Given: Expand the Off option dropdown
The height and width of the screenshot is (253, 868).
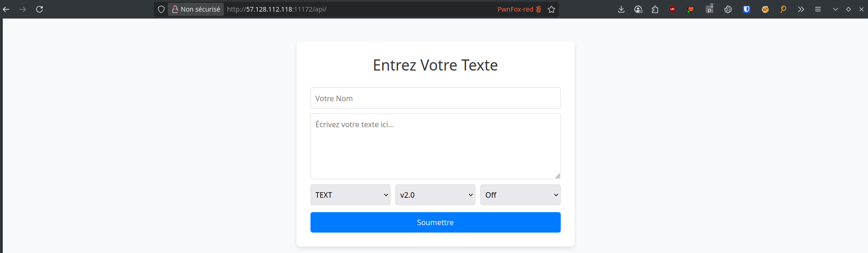Looking at the screenshot, I should click(x=520, y=195).
